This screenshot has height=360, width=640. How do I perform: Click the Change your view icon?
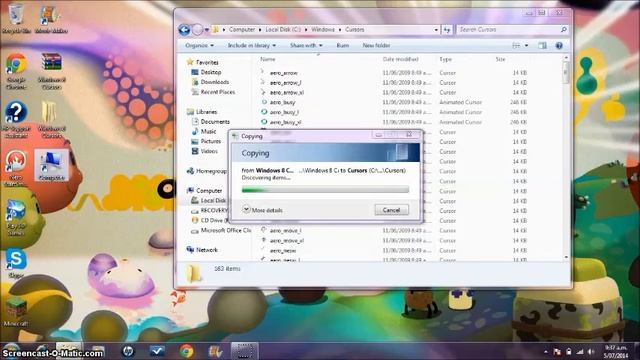[x=516, y=45]
